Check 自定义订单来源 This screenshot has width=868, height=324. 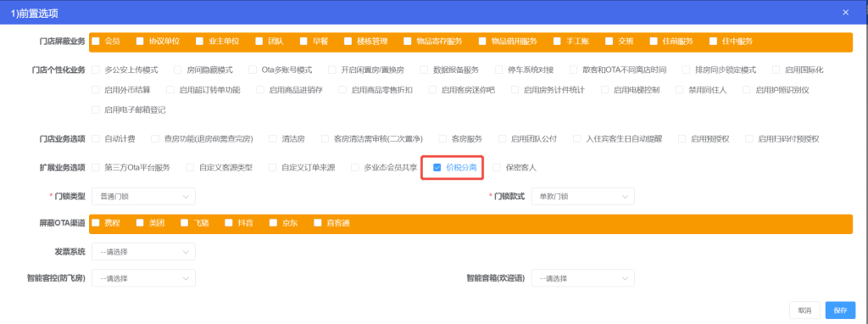[272, 167]
